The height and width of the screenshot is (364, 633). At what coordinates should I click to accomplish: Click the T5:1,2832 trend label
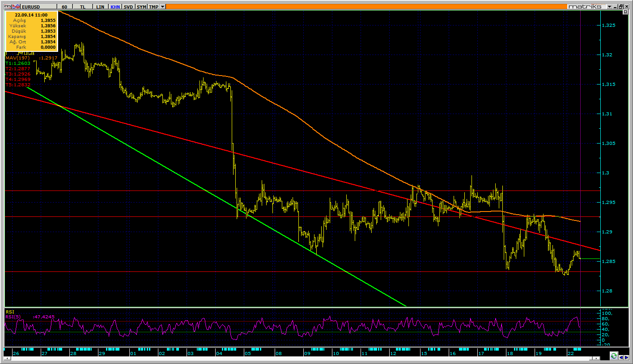pos(18,85)
